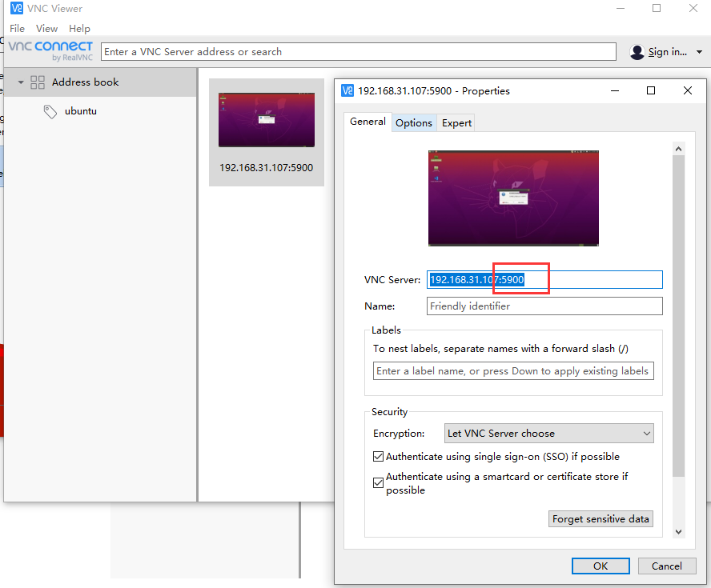The height and width of the screenshot is (588, 711).
Task: Select the ubuntu label in the Address book
Action: tap(81, 111)
